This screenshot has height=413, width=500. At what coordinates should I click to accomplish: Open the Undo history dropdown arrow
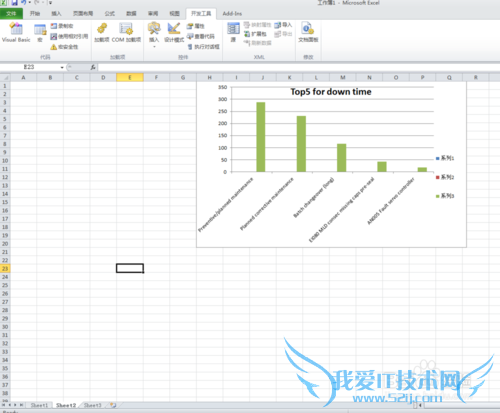(x=30, y=3)
